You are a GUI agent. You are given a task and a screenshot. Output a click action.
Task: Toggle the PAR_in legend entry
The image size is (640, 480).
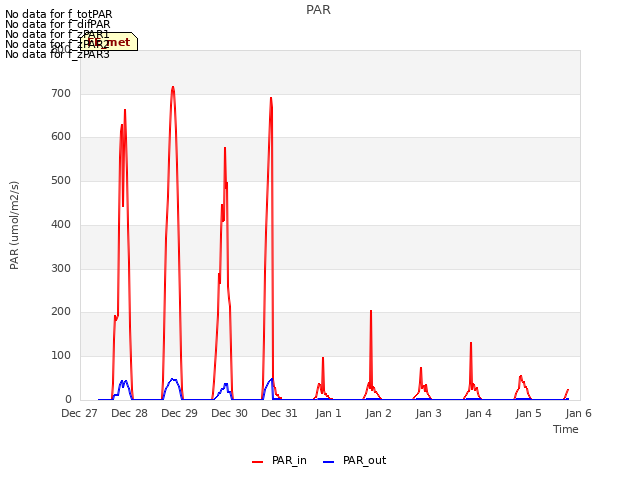(x=280, y=460)
